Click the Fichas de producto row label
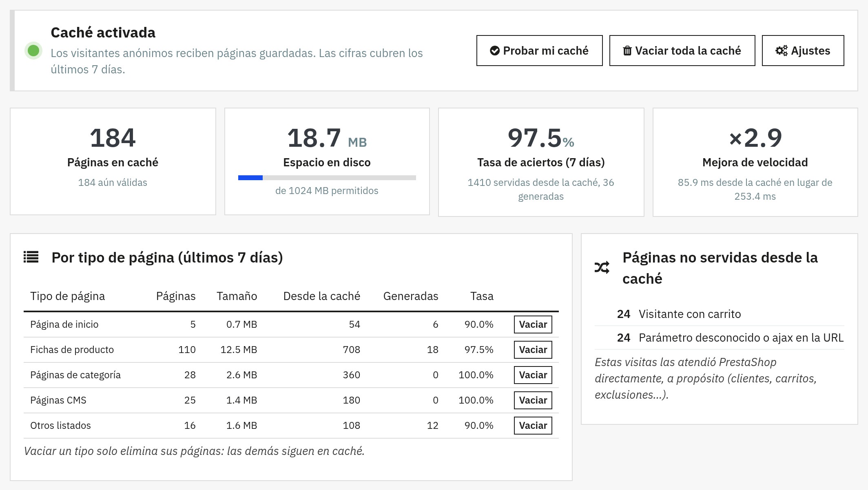 coord(72,350)
